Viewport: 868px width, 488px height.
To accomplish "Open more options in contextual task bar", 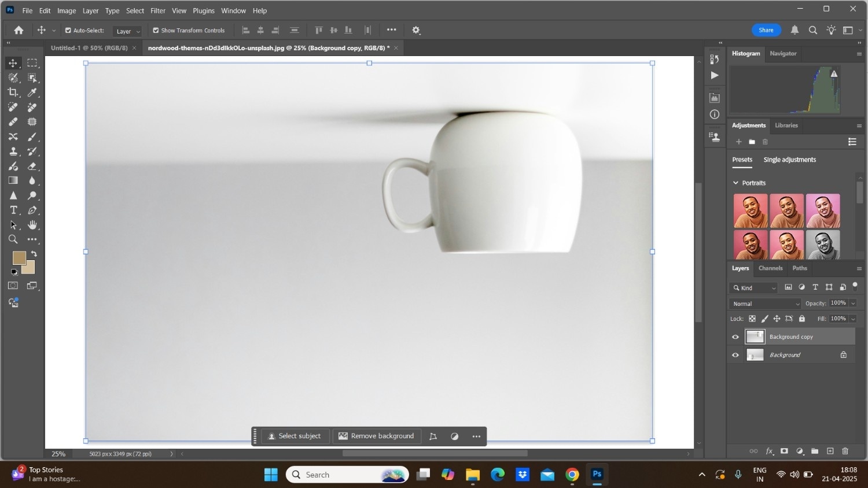I will coord(476,437).
